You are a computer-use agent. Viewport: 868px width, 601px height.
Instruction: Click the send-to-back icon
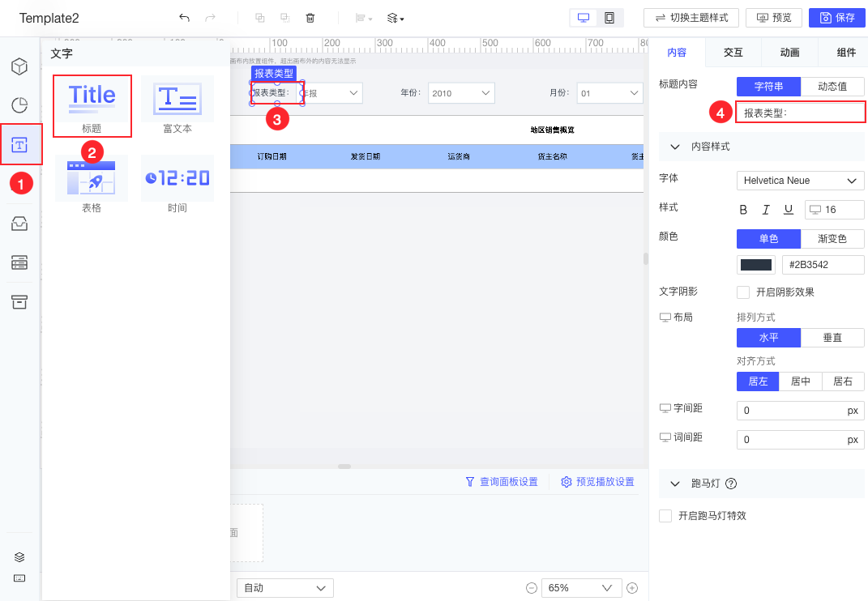(x=285, y=18)
